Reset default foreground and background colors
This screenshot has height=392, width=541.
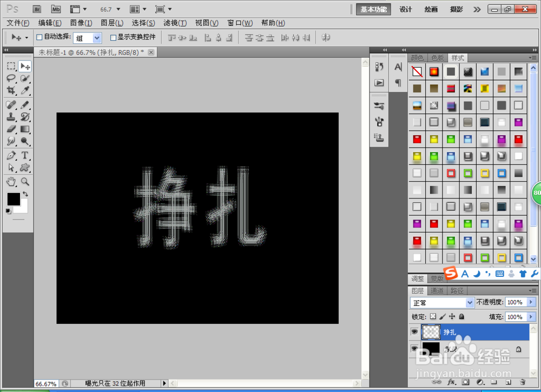point(8,211)
